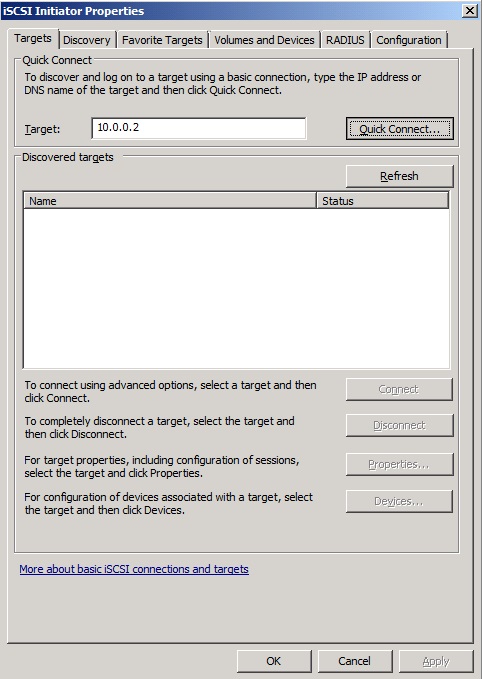The width and height of the screenshot is (483, 679).
Task: Close the iSCSI Initiator Properties window
Action: pos(470,10)
